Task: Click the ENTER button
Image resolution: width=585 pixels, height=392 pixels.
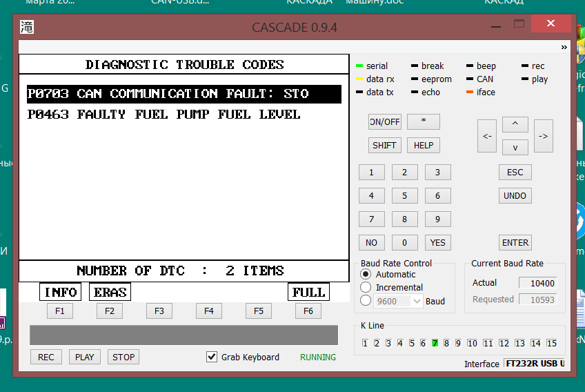Action: 515,243
